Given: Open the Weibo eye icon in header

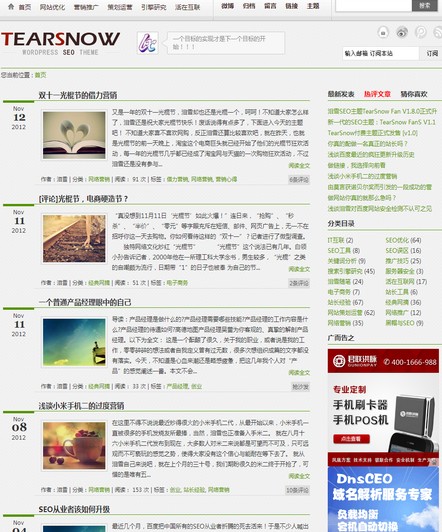Looking at the screenshot, I should pyautogui.click(x=402, y=33).
